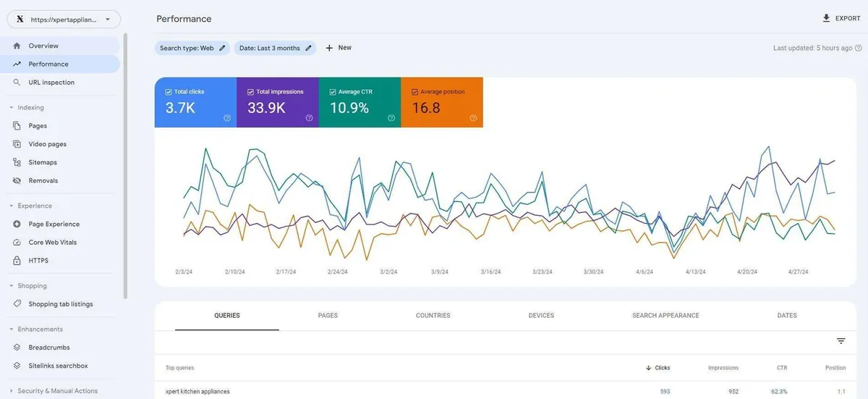Switch to the Pages tab
The image size is (868, 399).
328,316
